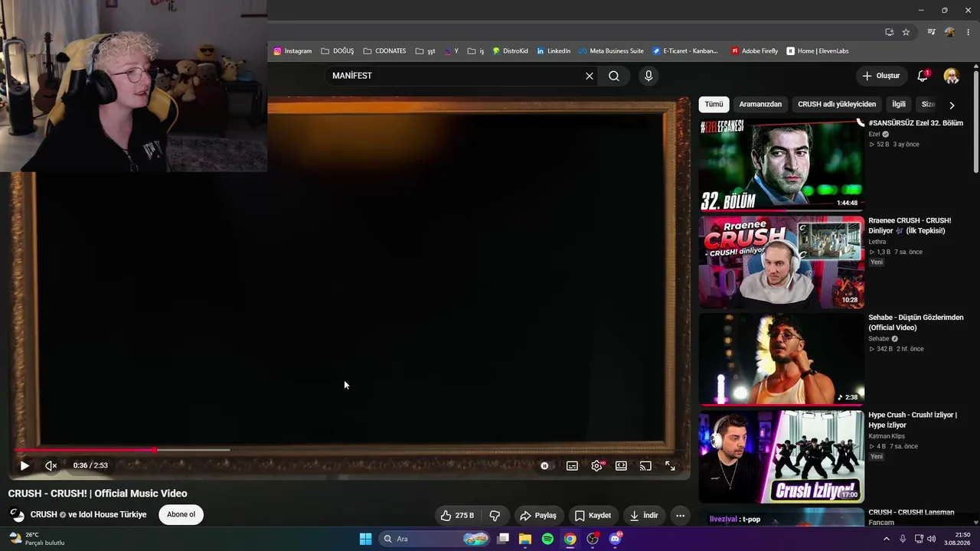
Task: Open Home | ElevenLabs bookmark
Action: (x=818, y=51)
